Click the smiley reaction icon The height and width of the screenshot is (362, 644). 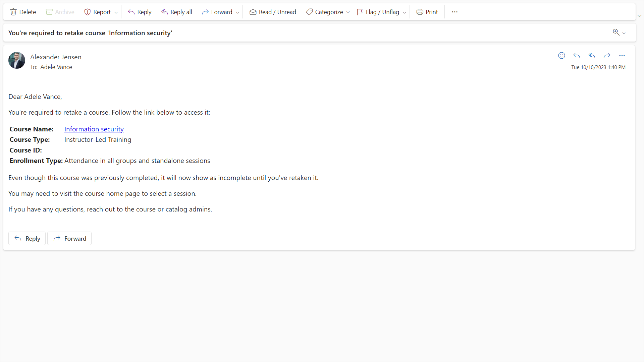561,56
